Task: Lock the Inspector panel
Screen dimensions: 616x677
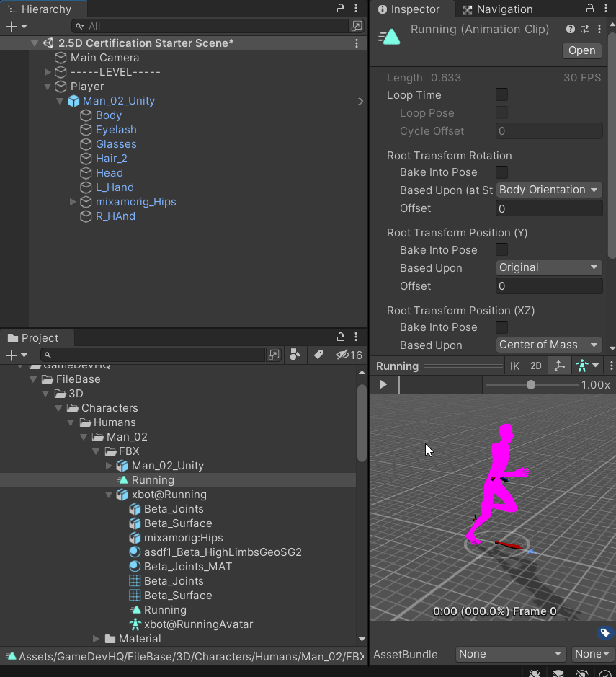Action: pyautogui.click(x=590, y=8)
